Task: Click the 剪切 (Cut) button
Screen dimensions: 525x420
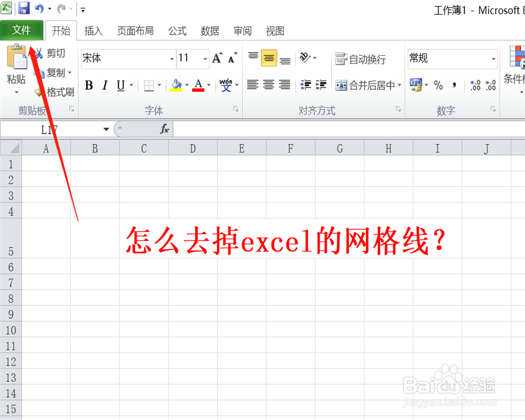Action: point(50,53)
